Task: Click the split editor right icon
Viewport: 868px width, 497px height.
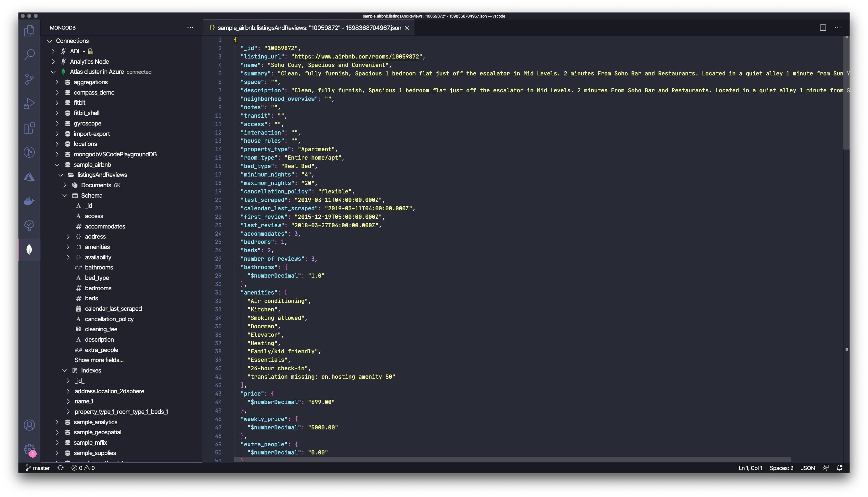Action: pyautogui.click(x=823, y=28)
